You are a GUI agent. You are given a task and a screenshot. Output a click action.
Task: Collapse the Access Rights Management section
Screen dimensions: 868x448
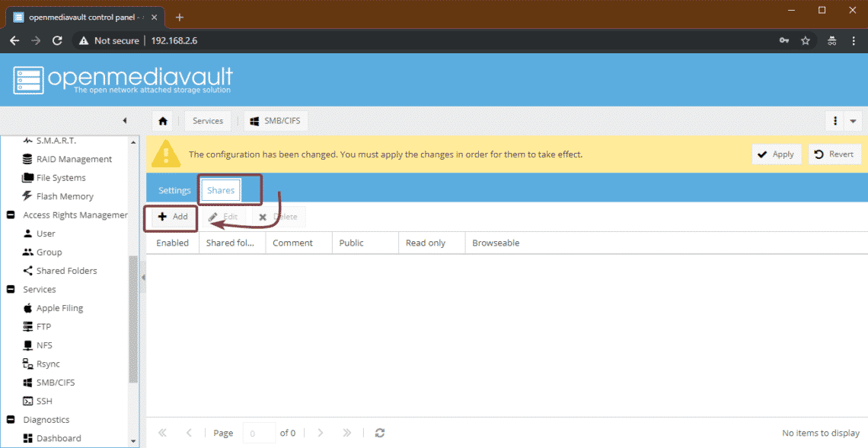pos(11,214)
